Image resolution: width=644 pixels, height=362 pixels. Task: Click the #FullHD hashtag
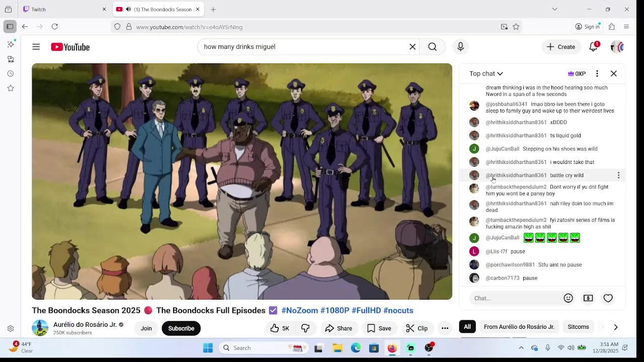(x=366, y=311)
